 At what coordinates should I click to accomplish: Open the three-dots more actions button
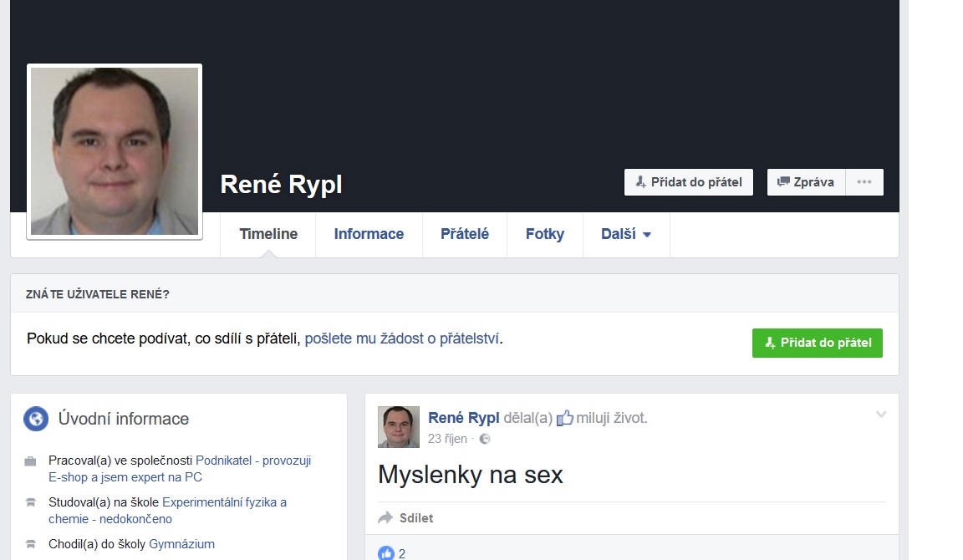tap(864, 182)
